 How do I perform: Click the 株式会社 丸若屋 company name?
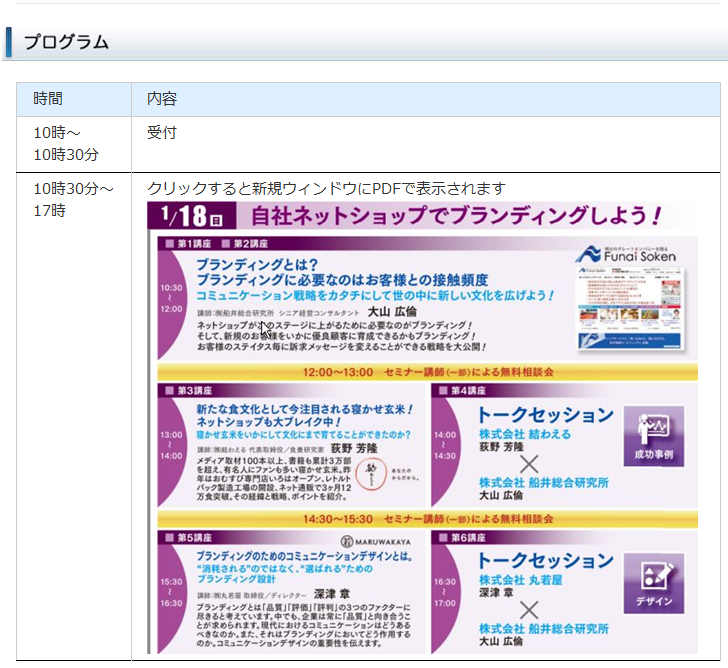click(x=520, y=580)
